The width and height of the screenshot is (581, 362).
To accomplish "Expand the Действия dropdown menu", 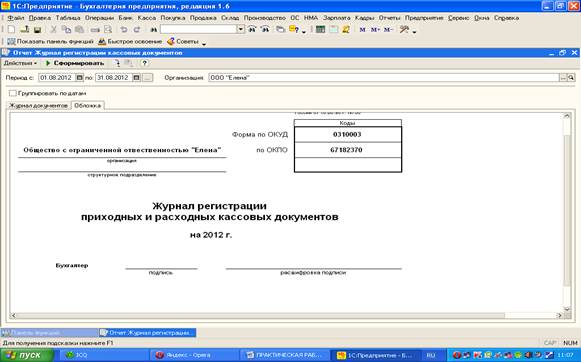I will click(20, 63).
